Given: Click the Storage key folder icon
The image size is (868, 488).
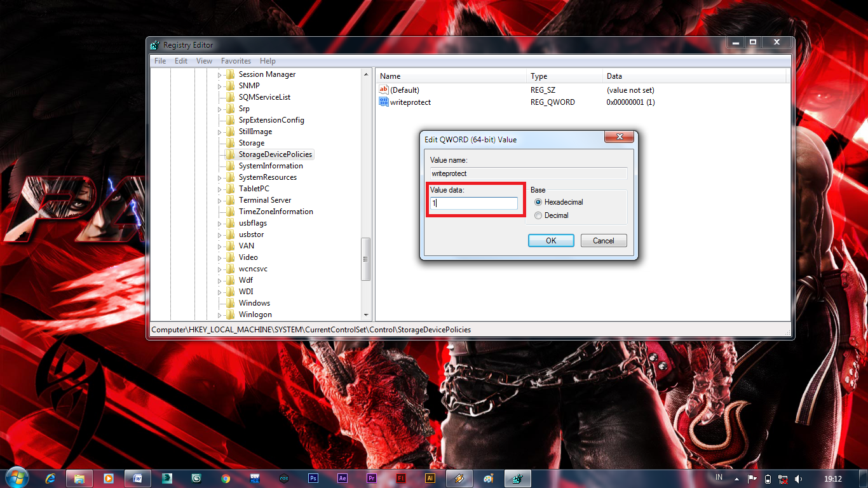Looking at the screenshot, I should coord(230,143).
